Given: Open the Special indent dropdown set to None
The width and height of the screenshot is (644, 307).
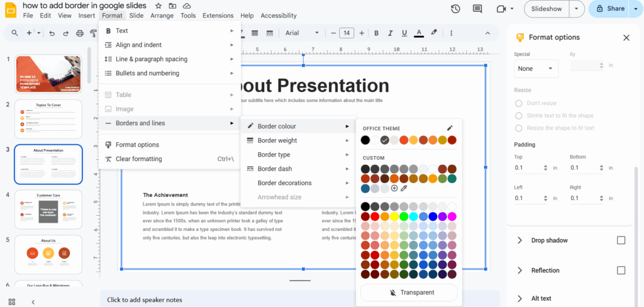Looking at the screenshot, I should point(536,69).
